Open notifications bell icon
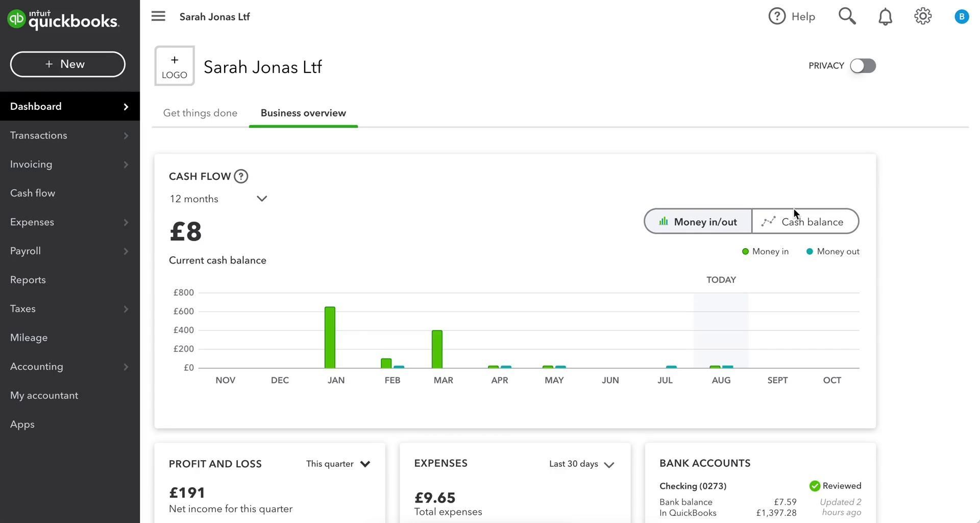980x523 pixels. pos(885,17)
